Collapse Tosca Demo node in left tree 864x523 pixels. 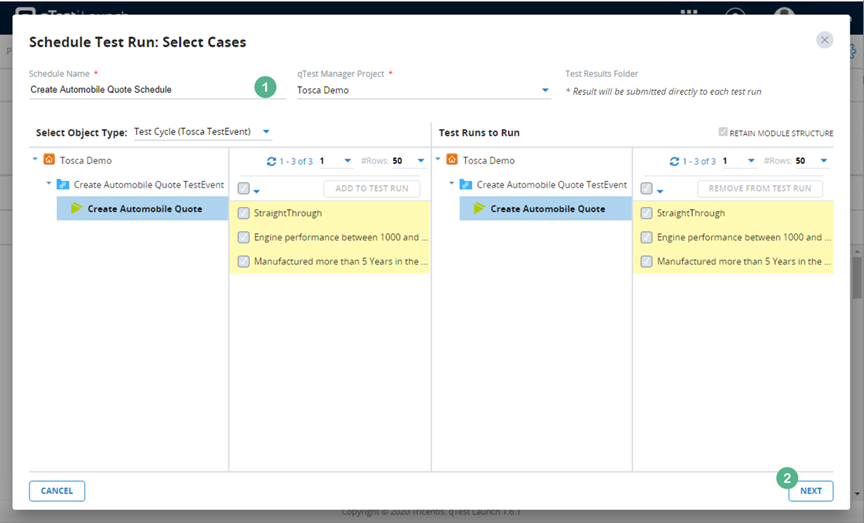[36, 160]
